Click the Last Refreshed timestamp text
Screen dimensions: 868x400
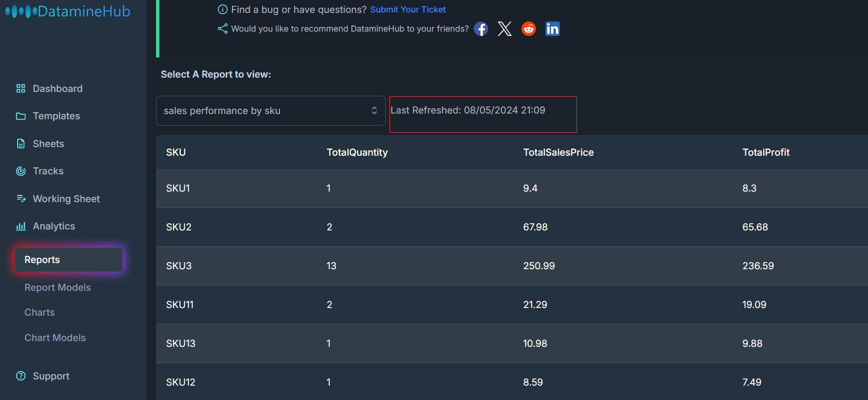click(x=468, y=110)
